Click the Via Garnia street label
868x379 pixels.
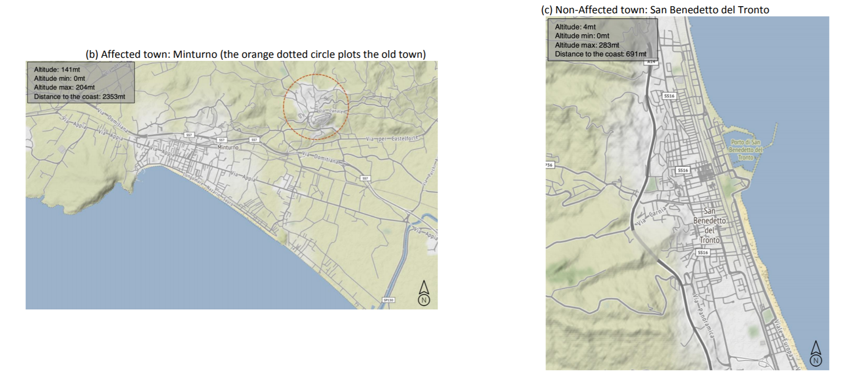652,216
